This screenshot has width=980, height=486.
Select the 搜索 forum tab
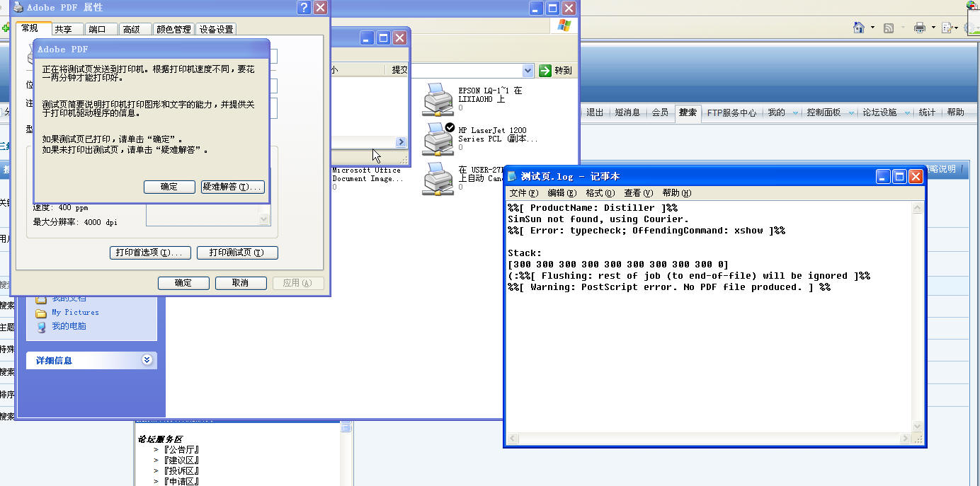pos(688,112)
